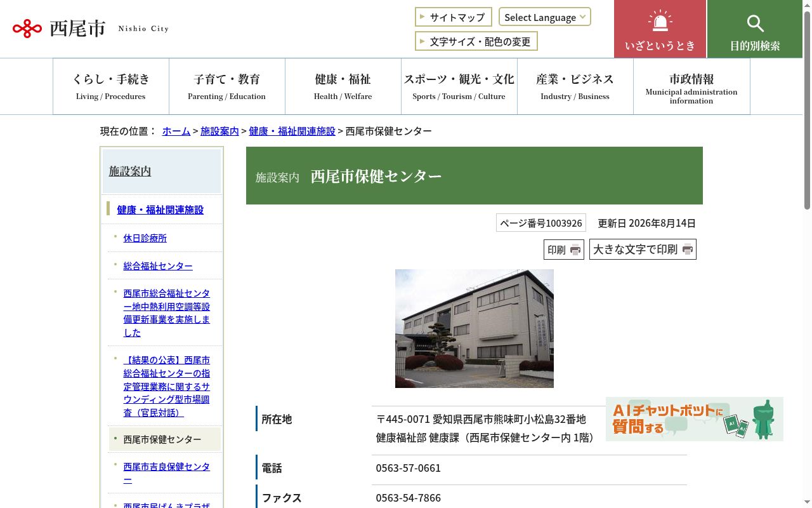Click the health center building photo
The height and width of the screenshot is (508, 812).
[475, 328]
